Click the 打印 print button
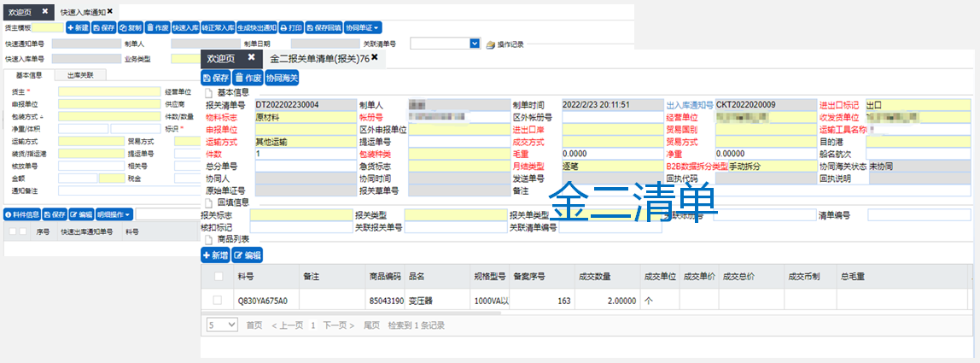This screenshot has height=363, width=980. point(291,27)
